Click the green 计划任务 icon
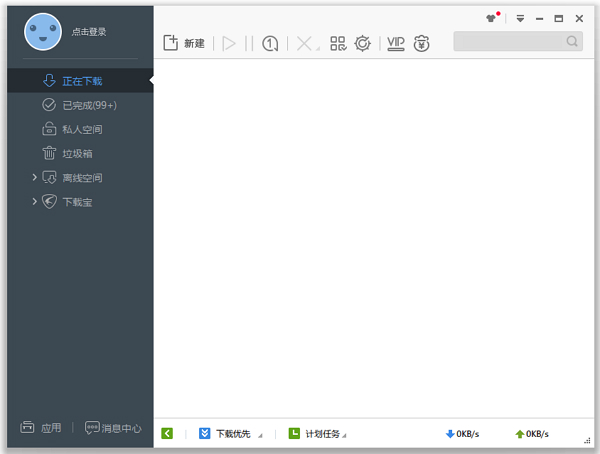The image size is (600, 454). pyautogui.click(x=294, y=433)
